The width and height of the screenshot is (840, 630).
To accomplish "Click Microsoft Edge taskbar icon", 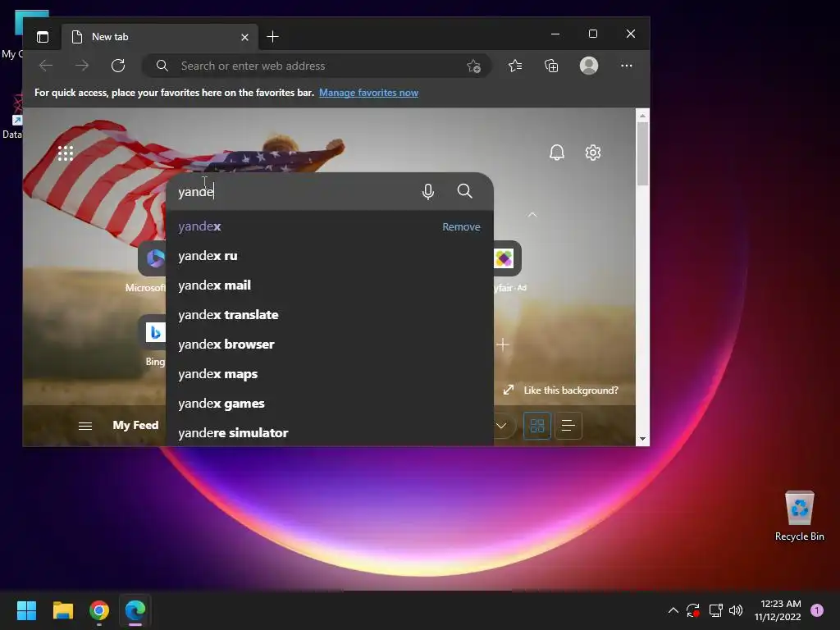I will tap(135, 610).
